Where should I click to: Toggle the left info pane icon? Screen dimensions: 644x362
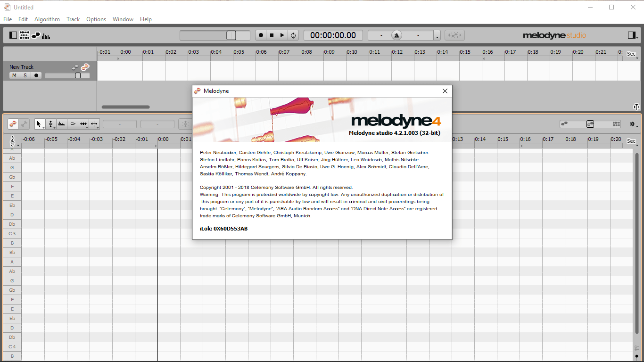13,35
